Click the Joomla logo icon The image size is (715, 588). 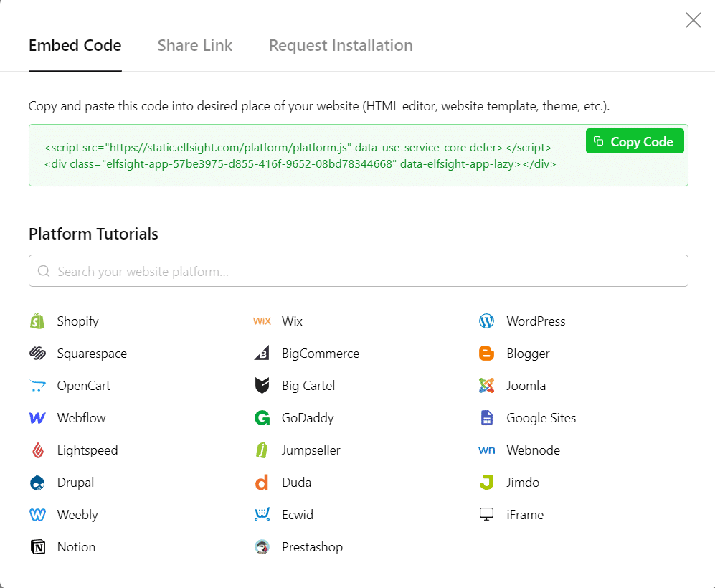click(486, 386)
